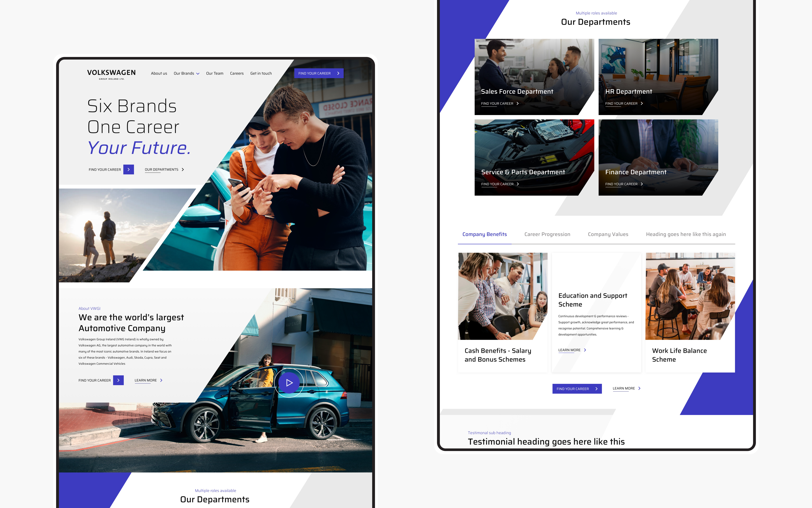812x508 pixels.
Task: Click Learn More in Education and Support Scheme
Action: click(569, 350)
